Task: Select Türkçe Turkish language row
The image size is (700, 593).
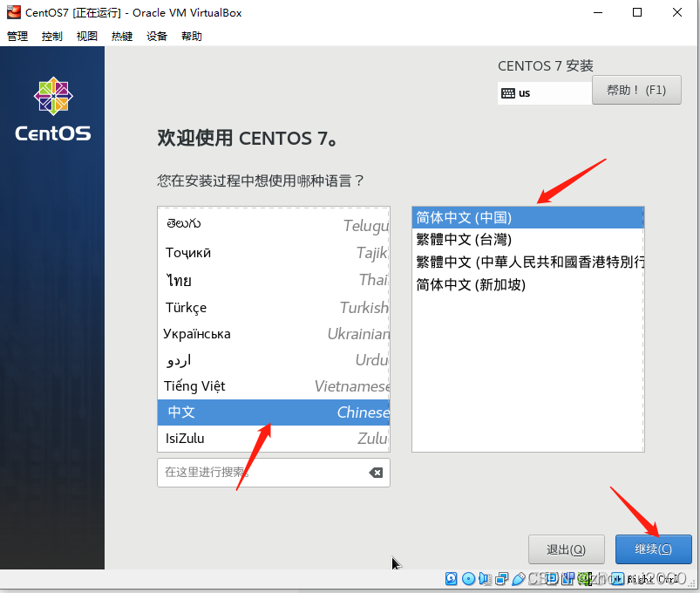Action: pos(274,307)
